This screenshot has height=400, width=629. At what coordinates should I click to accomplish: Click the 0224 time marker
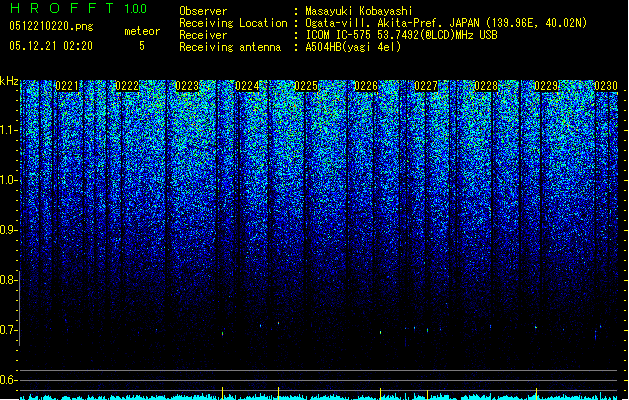coord(247,86)
